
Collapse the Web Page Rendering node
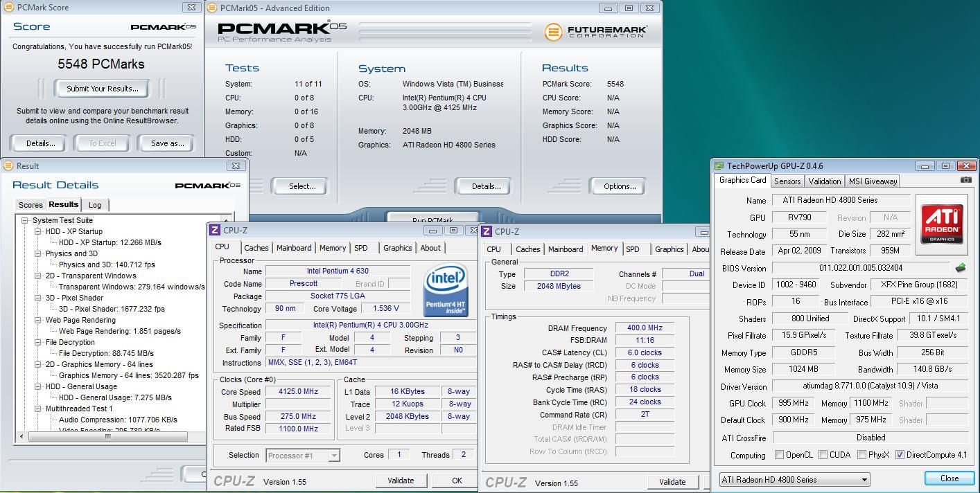click(x=38, y=320)
